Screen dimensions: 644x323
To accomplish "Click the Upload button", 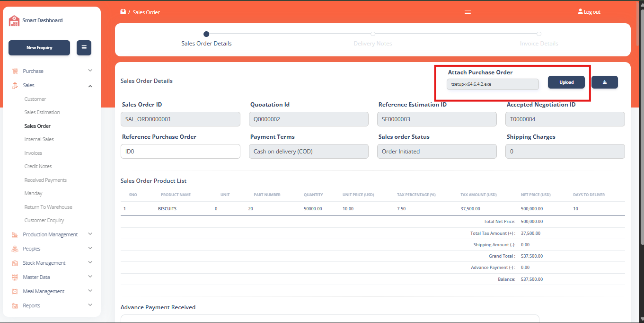I will click(x=566, y=82).
